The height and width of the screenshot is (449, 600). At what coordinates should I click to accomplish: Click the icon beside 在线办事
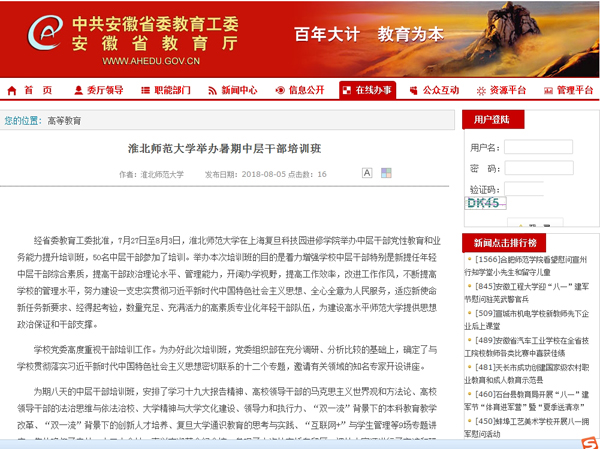346,90
